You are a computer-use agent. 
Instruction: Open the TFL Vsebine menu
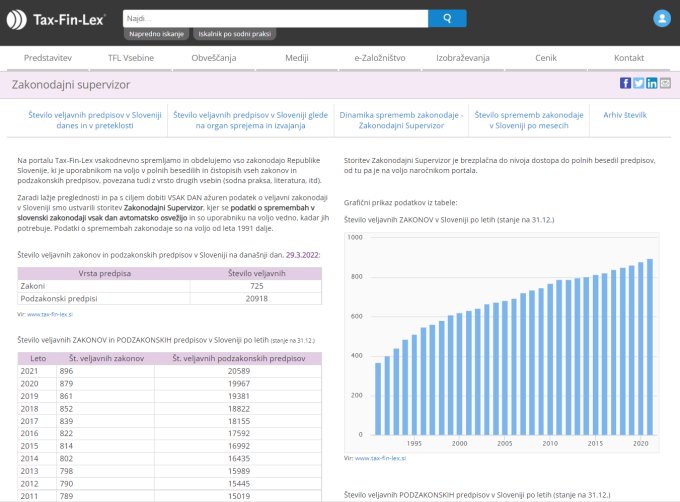click(131, 58)
